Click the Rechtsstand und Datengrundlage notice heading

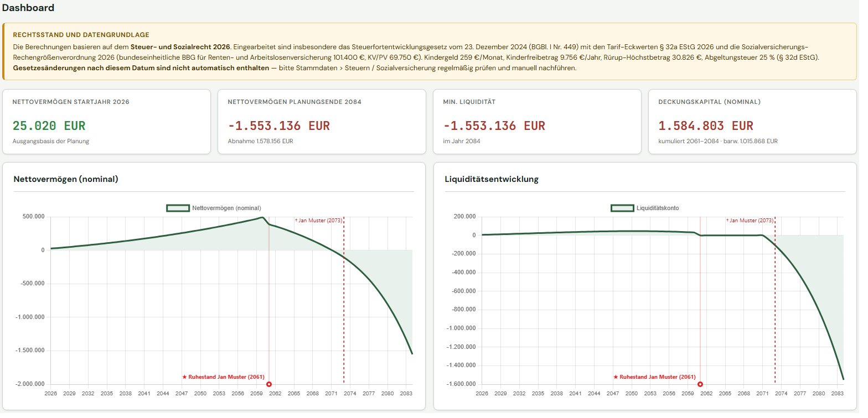tap(81, 35)
